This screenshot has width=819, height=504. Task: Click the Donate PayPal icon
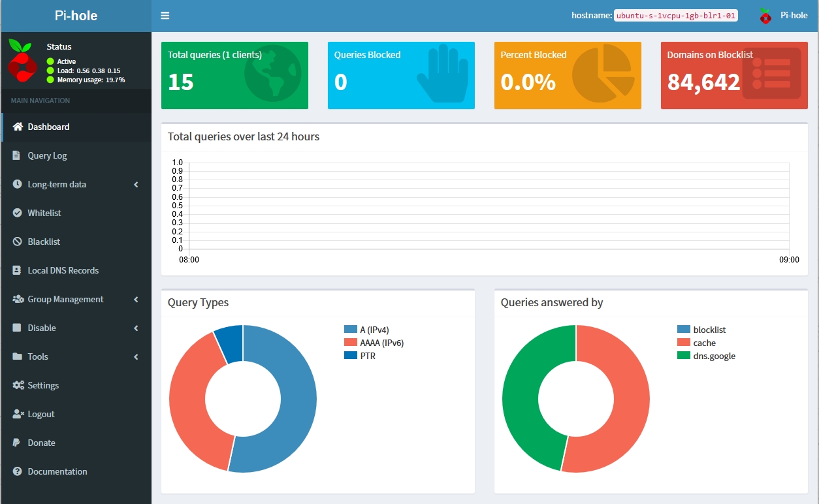click(x=16, y=443)
